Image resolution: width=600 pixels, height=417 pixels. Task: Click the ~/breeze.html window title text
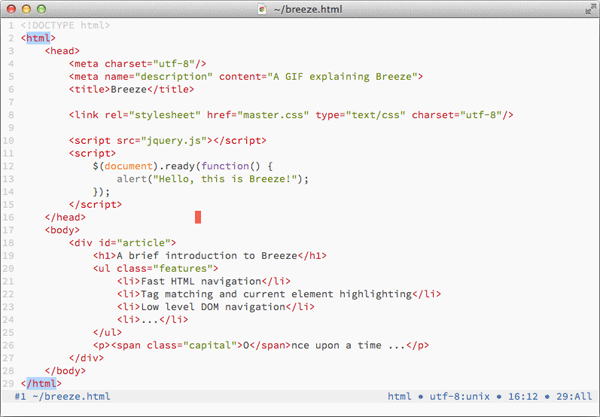click(x=308, y=9)
